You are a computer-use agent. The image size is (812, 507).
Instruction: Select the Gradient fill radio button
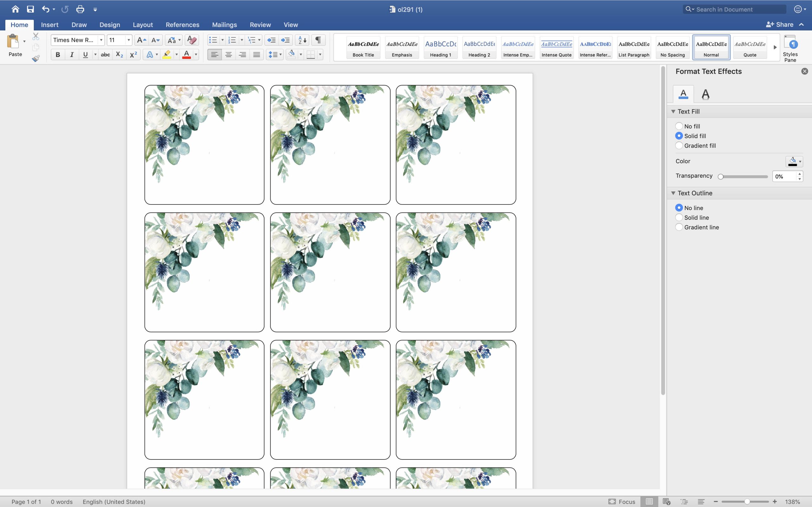[x=679, y=145]
